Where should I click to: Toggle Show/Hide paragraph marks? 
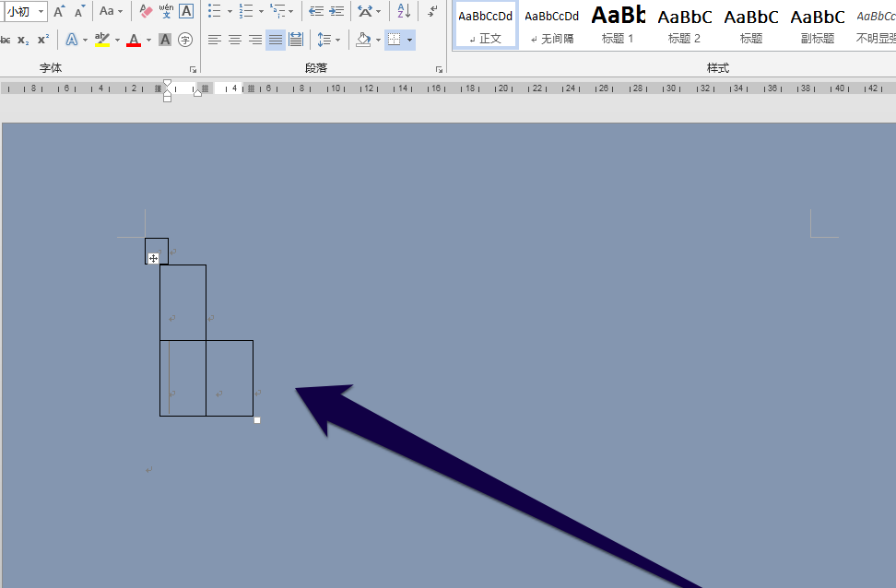(433, 11)
